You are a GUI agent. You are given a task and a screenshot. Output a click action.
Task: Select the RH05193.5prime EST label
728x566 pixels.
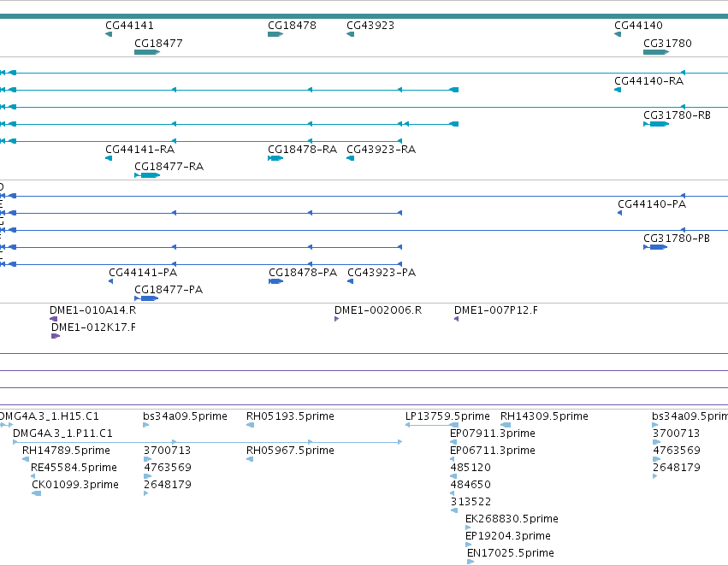click(290, 416)
